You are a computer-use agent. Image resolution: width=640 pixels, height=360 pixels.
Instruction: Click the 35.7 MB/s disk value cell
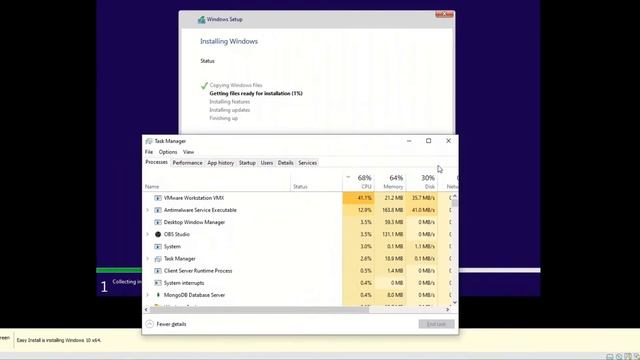click(422, 198)
